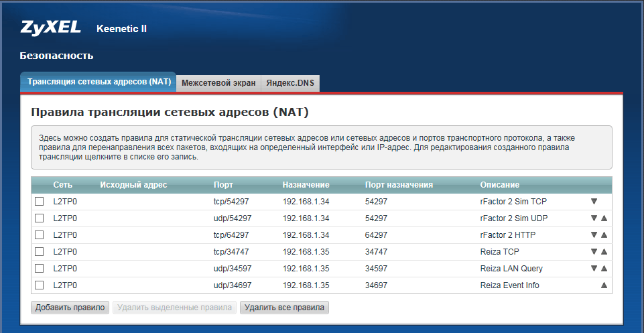Move rFactor 2 HTTP rule up
644x333 pixels.
[604, 235]
